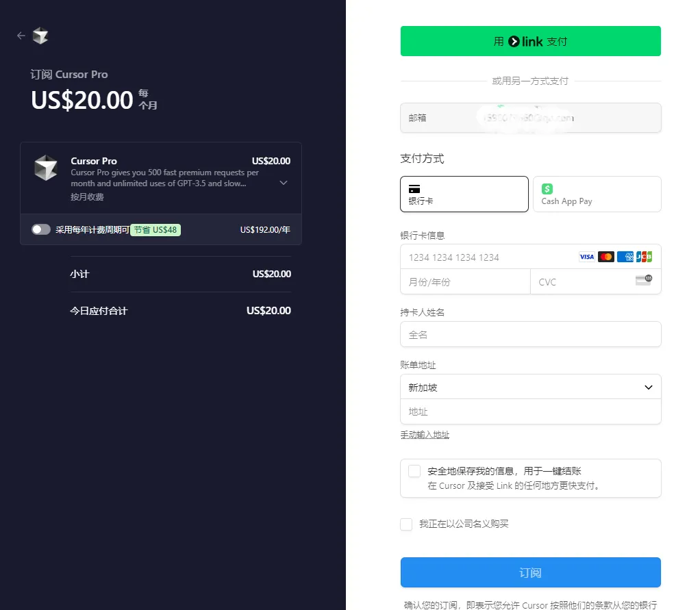Focus the CVC field
700x610 pixels.
click(595, 282)
